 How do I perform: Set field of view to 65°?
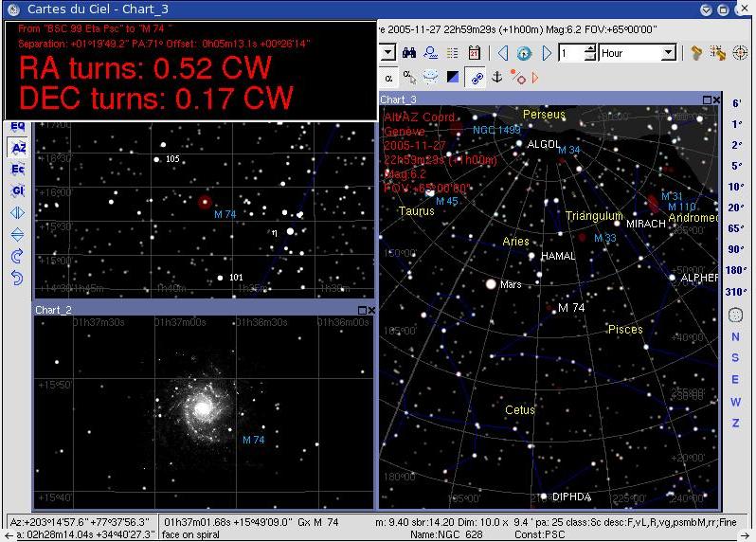tap(736, 228)
